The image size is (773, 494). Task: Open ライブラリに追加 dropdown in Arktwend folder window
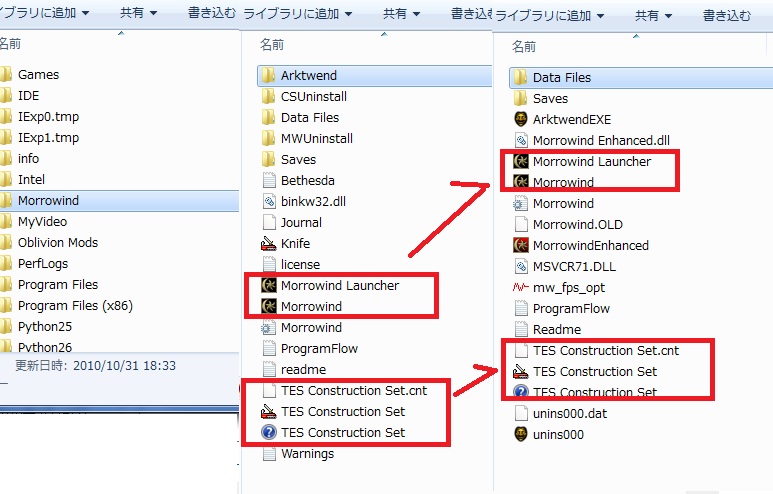pyautogui.click(x=550, y=16)
